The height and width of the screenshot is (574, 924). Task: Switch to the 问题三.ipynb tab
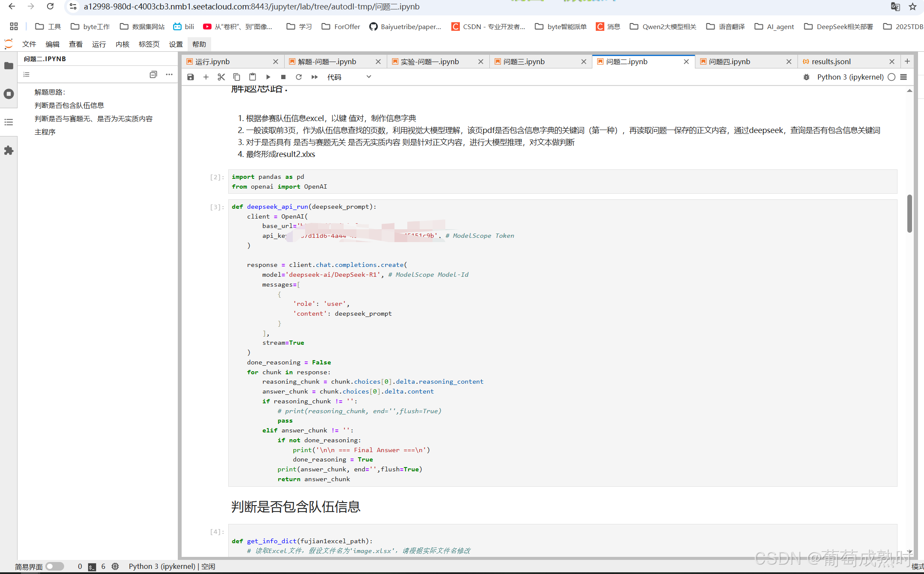coord(524,62)
